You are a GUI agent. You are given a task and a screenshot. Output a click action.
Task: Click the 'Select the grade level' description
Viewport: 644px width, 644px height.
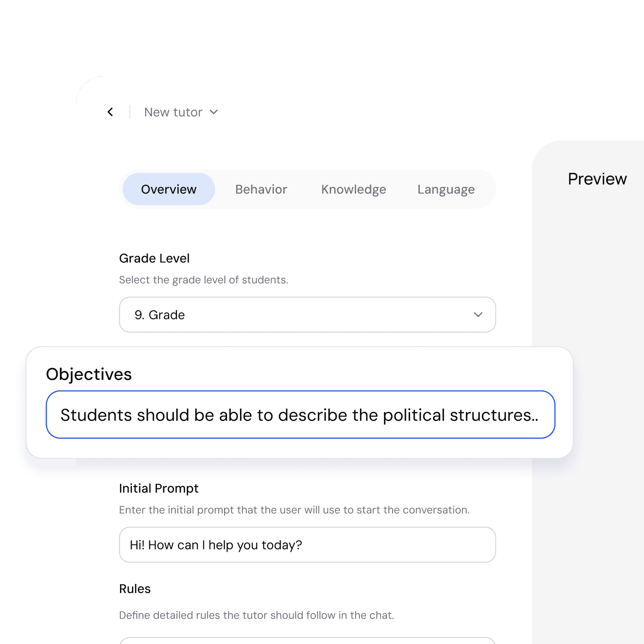pos(204,280)
